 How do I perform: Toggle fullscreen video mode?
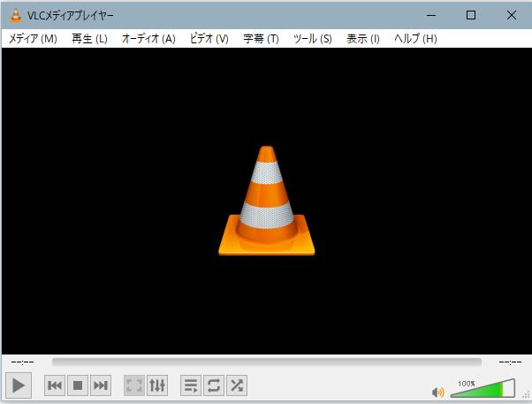pyautogui.click(x=134, y=385)
